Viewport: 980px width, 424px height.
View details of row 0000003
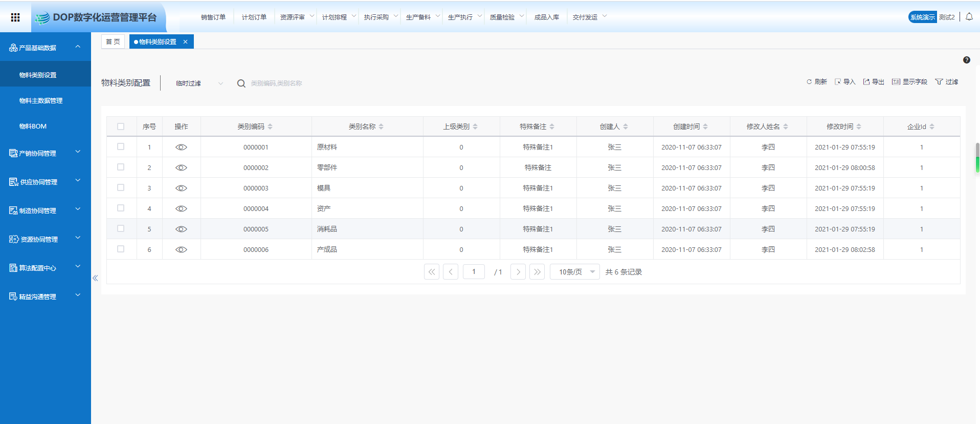click(181, 188)
